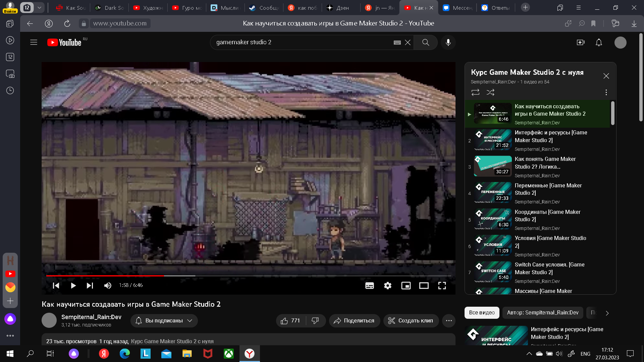The image size is (644, 362).
Task: Like the video with 771 likes
Action: pos(290,321)
